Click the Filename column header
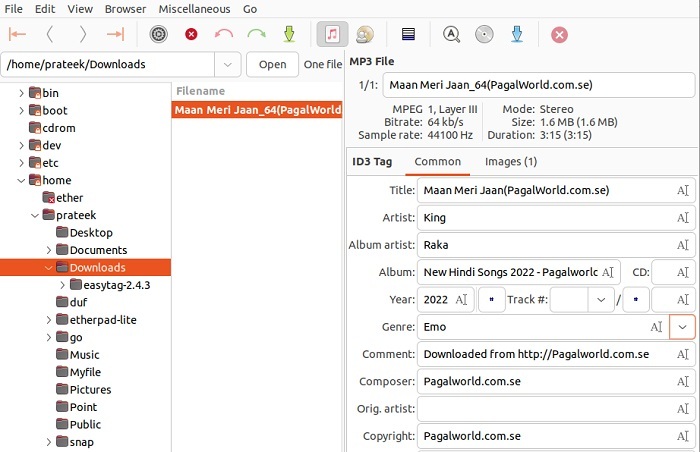 tap(258, 91)
